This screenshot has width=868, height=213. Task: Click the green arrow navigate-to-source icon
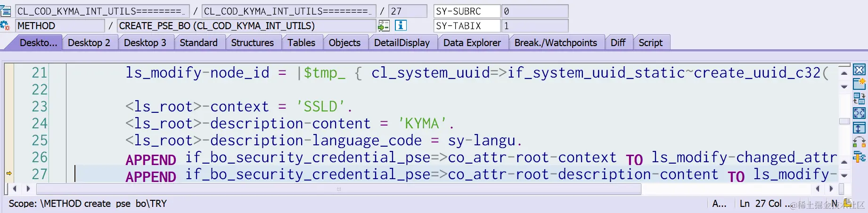384,25
